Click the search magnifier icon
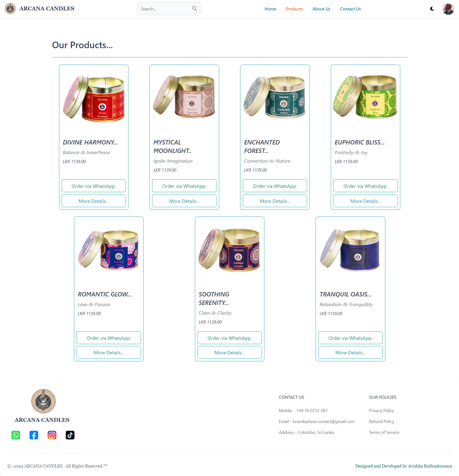Screen dimensions: 459x476 point(194,9)
